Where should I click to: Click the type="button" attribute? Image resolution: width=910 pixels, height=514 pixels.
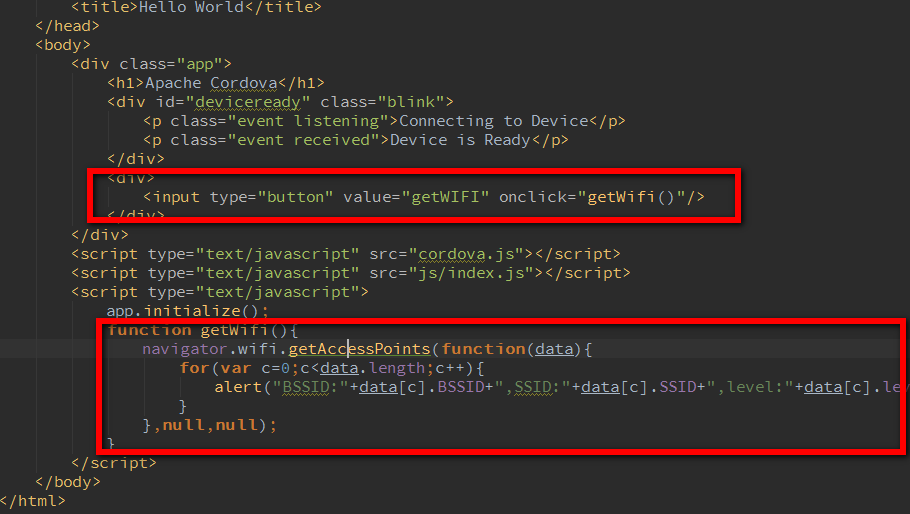pos(271,197)
